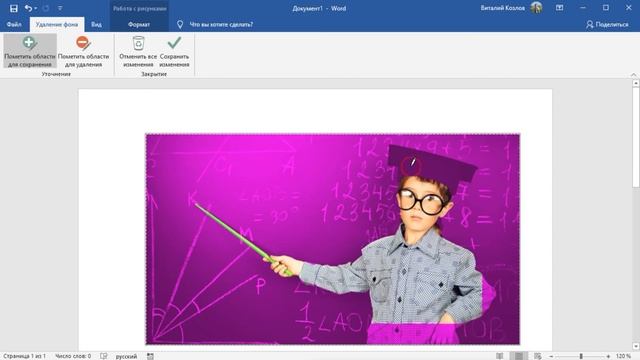Collapse the ribbon with chevron

[633, 75]
